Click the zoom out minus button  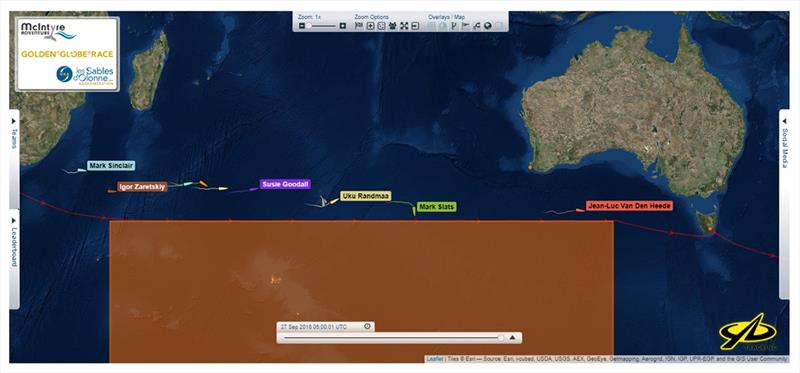coord(302,26)
